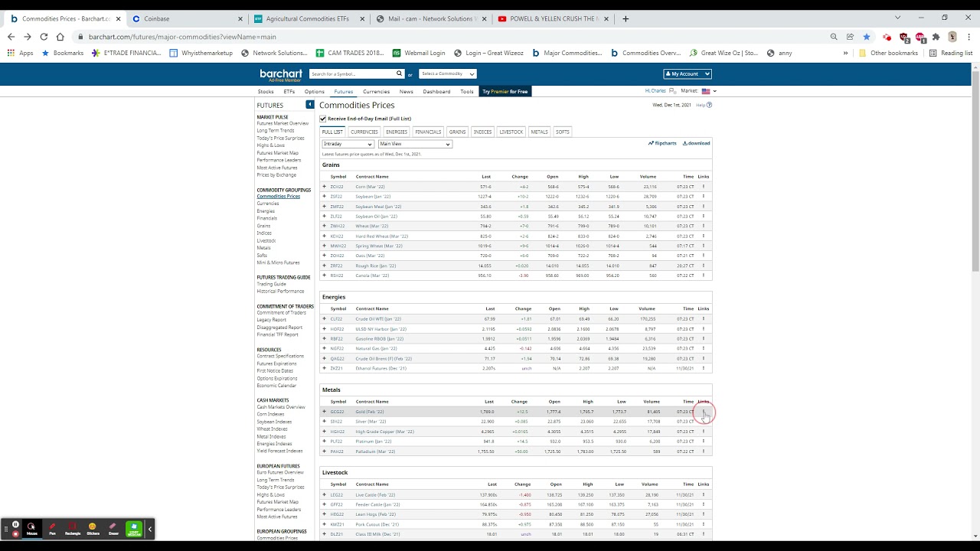Open the zoom control in the address bar

[x=834, y=37]
